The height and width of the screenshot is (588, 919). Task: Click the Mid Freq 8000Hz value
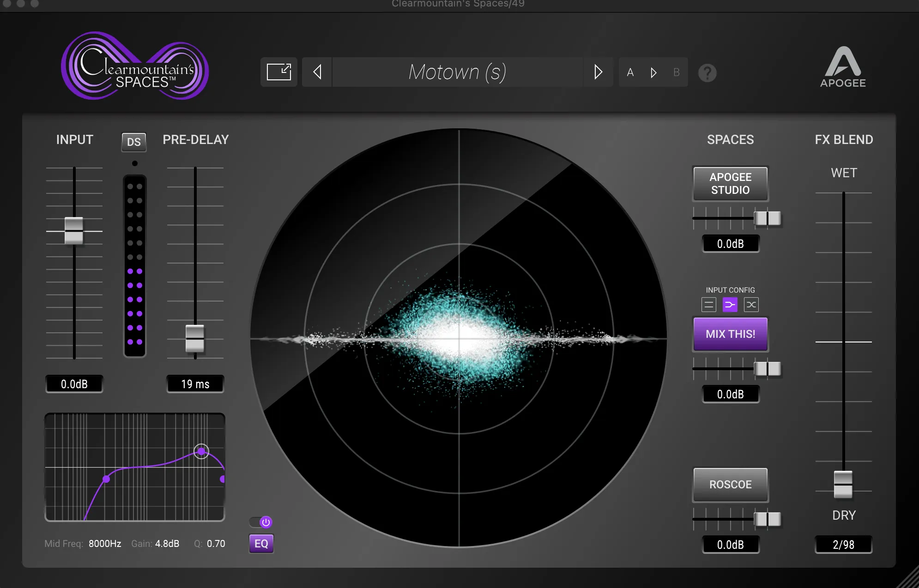click(x=105, y=544)
